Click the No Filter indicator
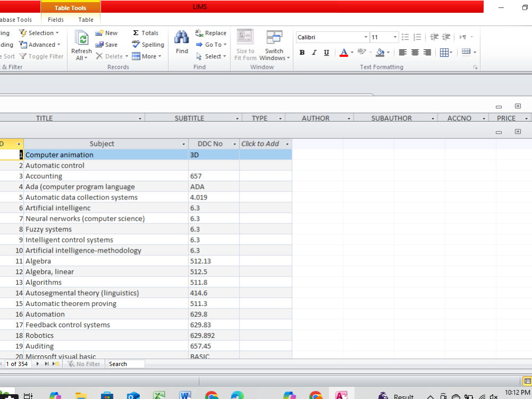The height and width of the screenshot is (399, 532). click(x=84, y=364)
